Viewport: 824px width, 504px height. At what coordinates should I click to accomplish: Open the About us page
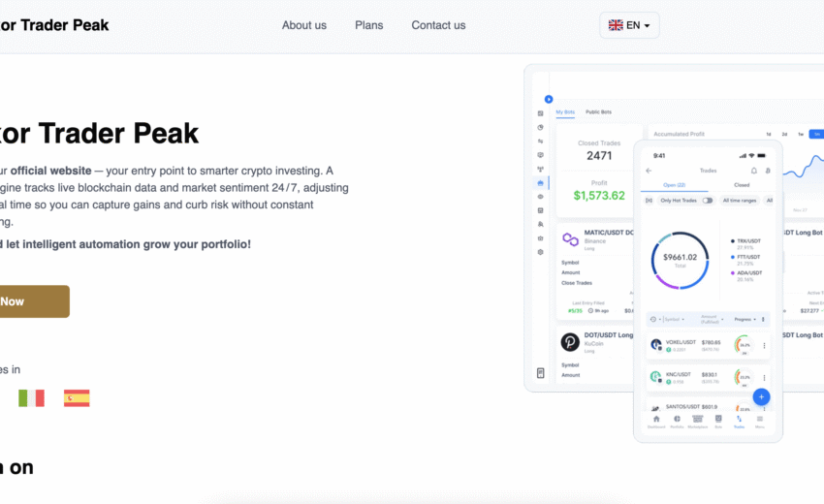[303, 25]
